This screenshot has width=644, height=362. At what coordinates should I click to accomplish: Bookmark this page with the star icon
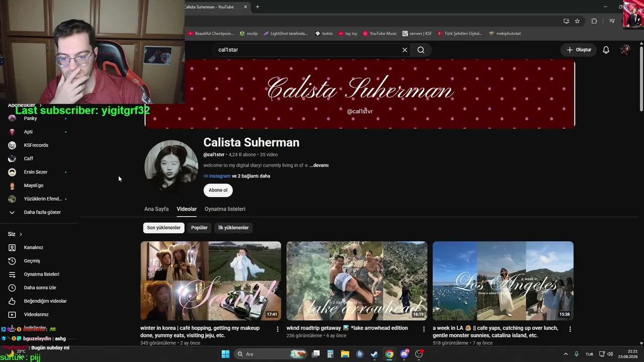(x=577, y=21)
